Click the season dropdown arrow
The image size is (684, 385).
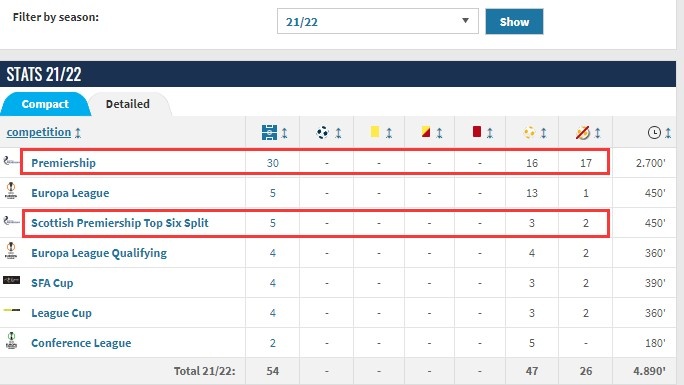click(465, 20)
